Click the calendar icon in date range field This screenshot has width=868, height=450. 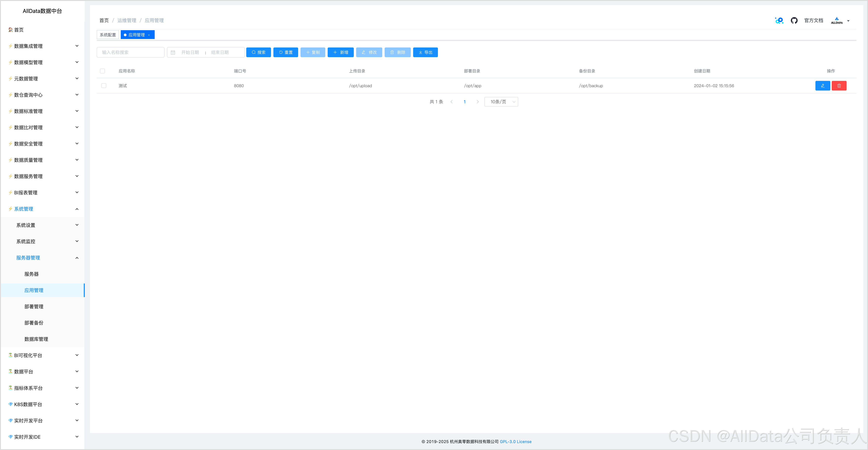(173, 53)
